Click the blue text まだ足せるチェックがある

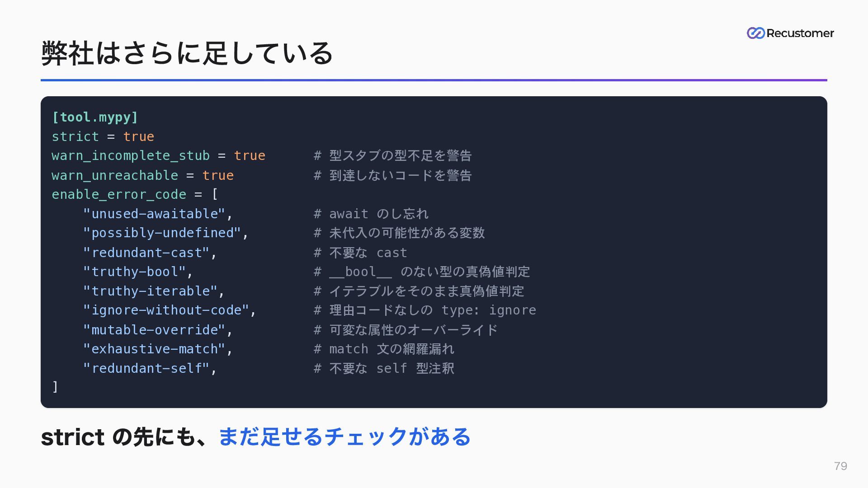344,437
